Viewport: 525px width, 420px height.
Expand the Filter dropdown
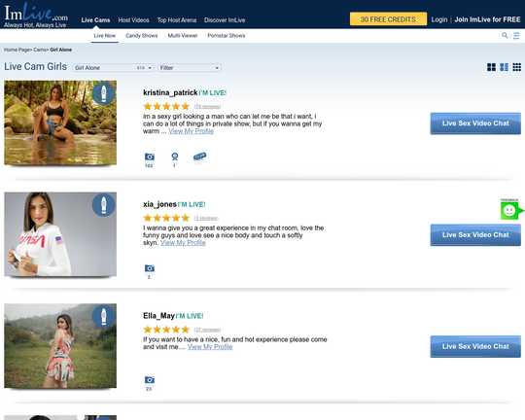click(190, 68)
